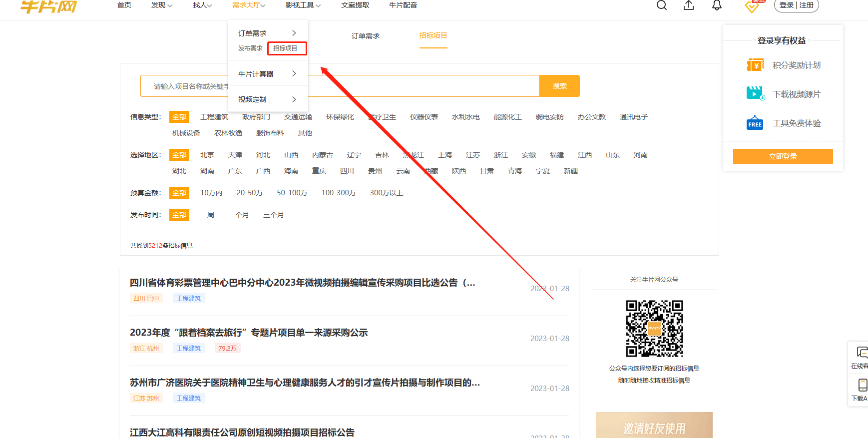Open 首页 in the top navigation
This screenshot has height=438, width=868.
click(x=124, y=5)
